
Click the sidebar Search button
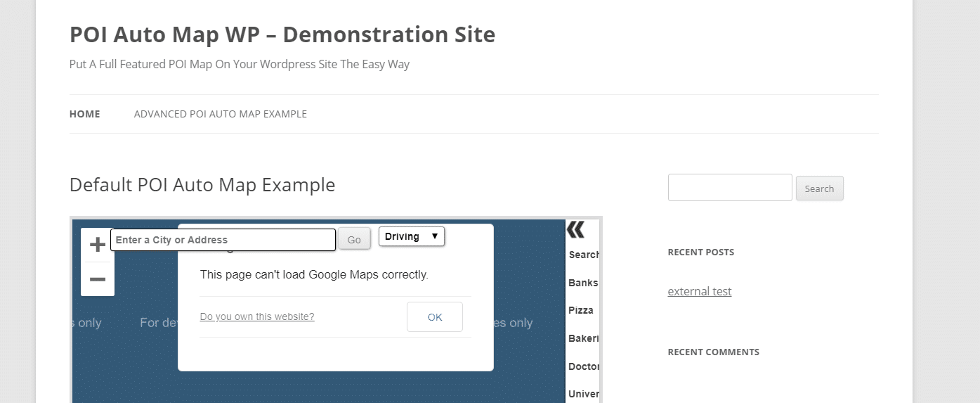tap(820, 188)
